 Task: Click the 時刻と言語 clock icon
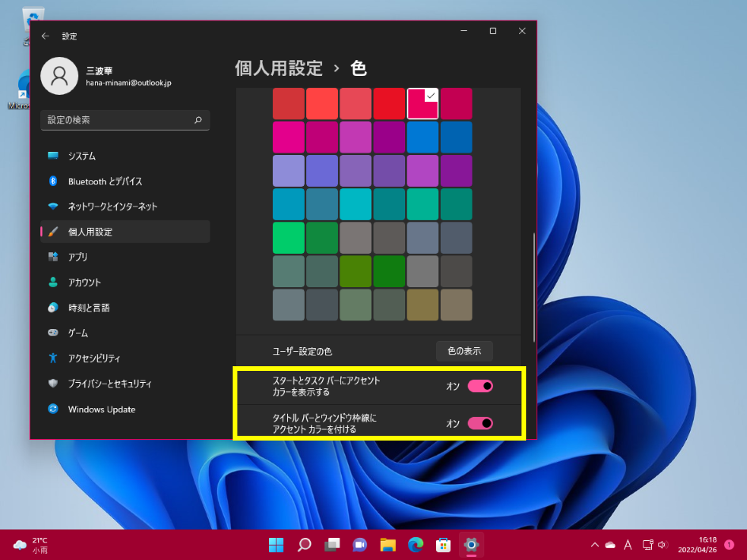[53, 308]
